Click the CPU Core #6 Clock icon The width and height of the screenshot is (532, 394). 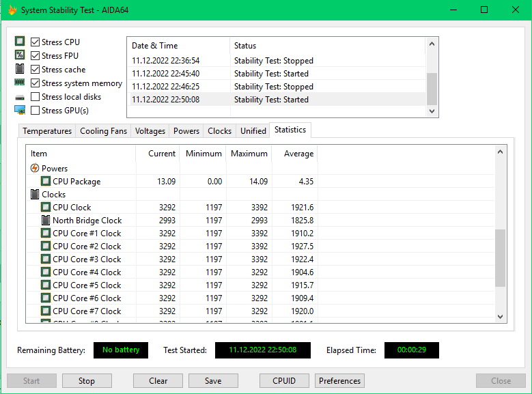46,298
